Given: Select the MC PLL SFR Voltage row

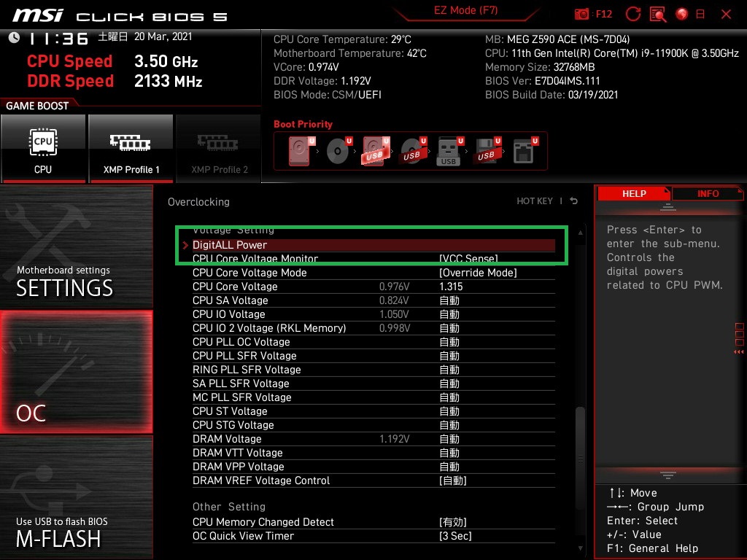Looking at the screenshot, I should pyautogui.click(x=373, y=397).
